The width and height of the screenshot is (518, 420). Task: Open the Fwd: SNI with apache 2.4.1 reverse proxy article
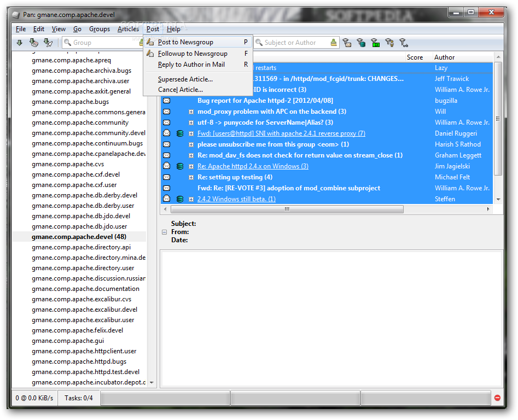(281, 133)
